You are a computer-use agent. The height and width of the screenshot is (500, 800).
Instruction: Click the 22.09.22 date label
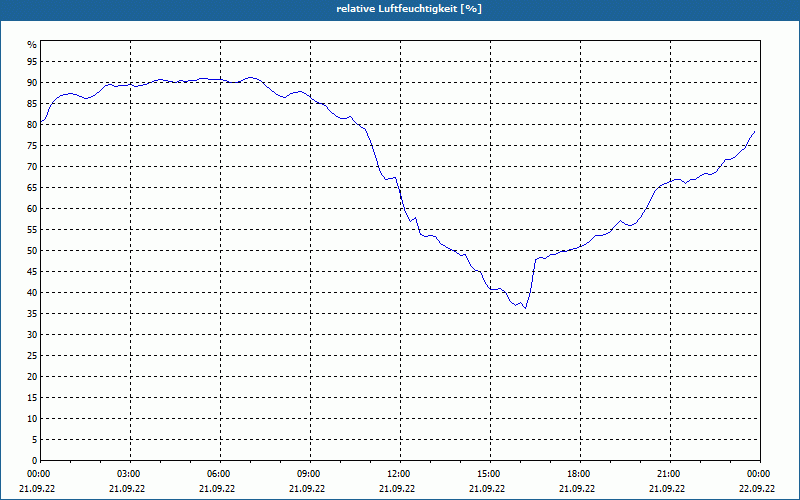click(x=757, y=488)
